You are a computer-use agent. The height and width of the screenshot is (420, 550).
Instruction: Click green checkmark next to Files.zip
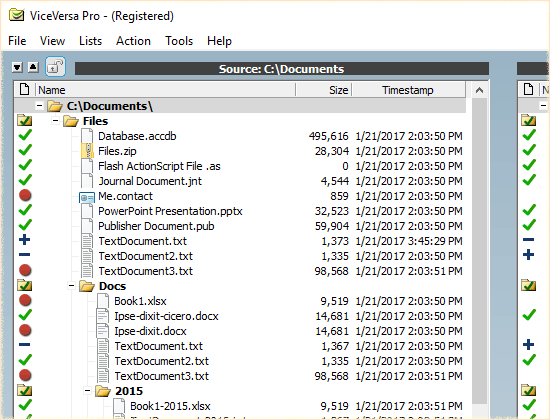(25, 150)
